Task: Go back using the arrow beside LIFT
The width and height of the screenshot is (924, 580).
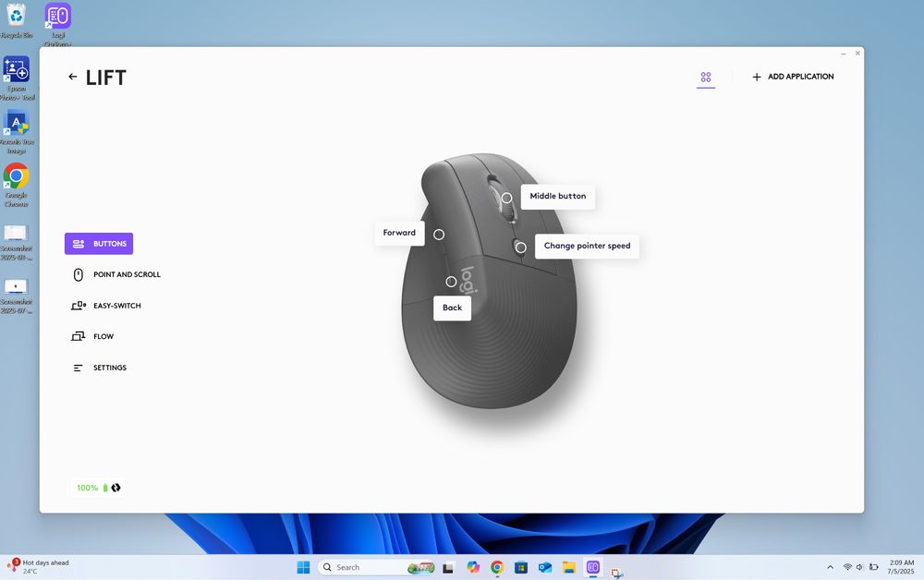Action: (x=72, y=77)
